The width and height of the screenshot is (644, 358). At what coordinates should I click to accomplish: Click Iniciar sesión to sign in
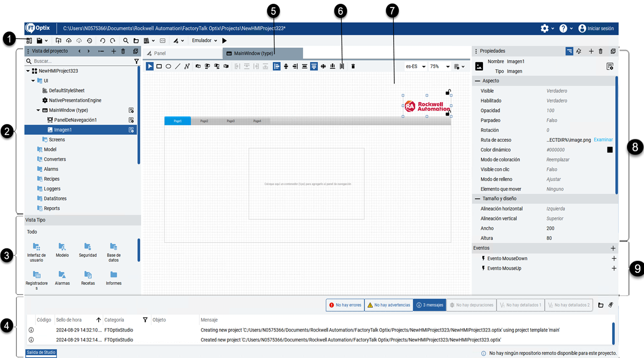(x=596, y=28)
